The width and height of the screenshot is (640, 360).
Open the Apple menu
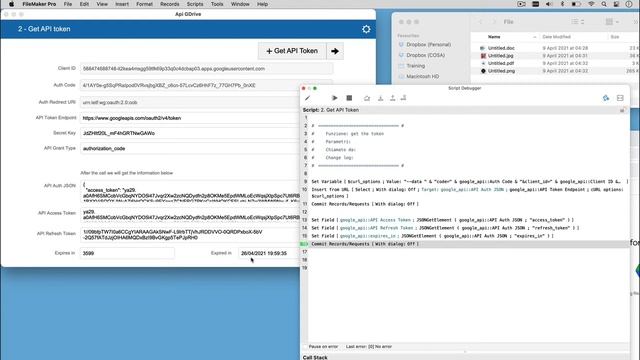click(x=11, y=4)
